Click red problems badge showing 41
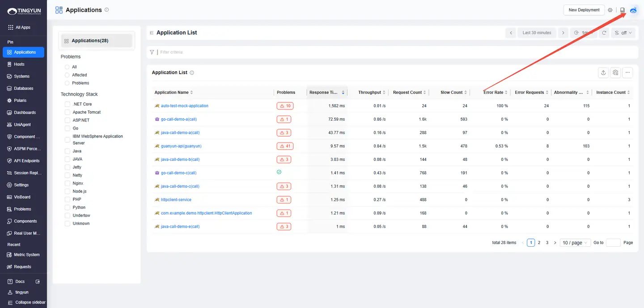The width and height of the screenshot is (644, 308). 285,146
